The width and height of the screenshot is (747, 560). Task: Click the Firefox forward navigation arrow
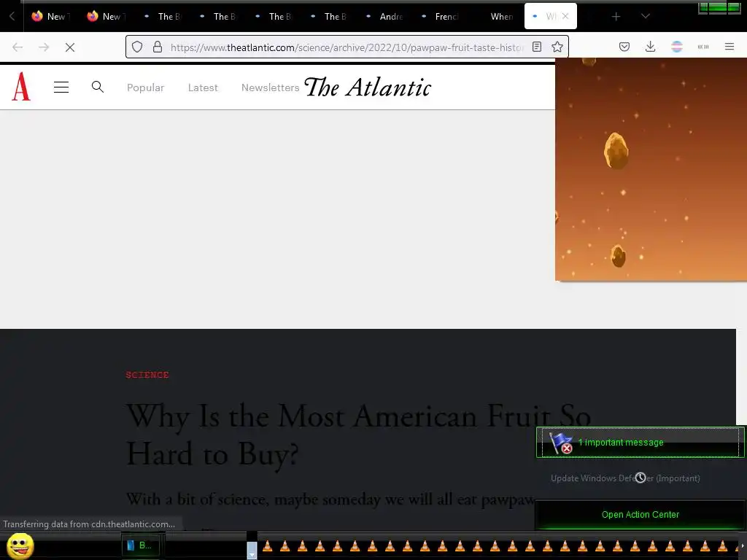[44, 47]
